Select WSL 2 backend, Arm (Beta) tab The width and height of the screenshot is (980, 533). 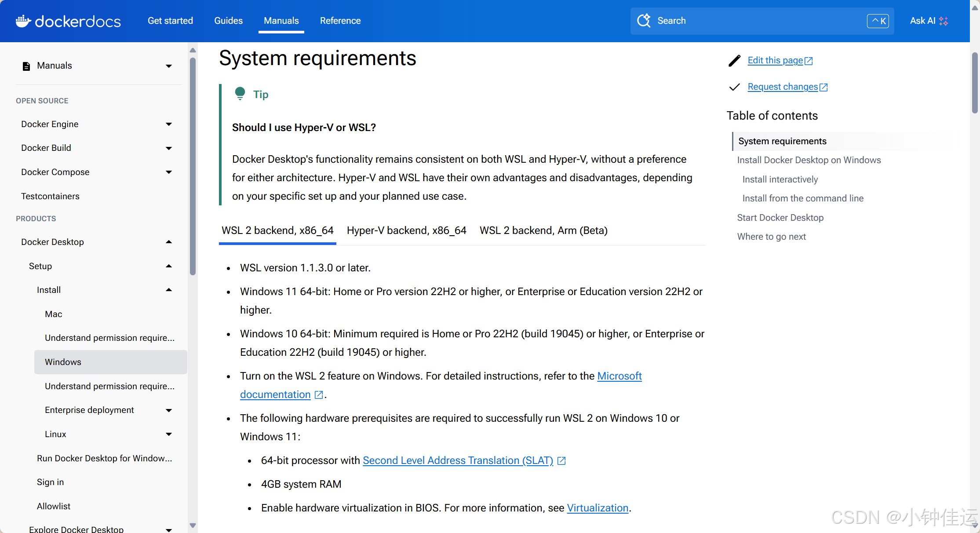[x=543, y=230]
